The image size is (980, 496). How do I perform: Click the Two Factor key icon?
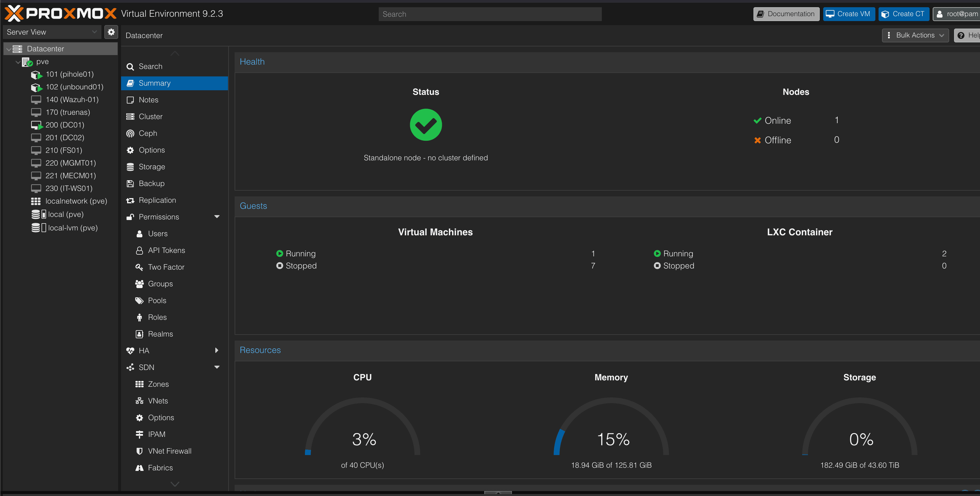click(139, 267)
